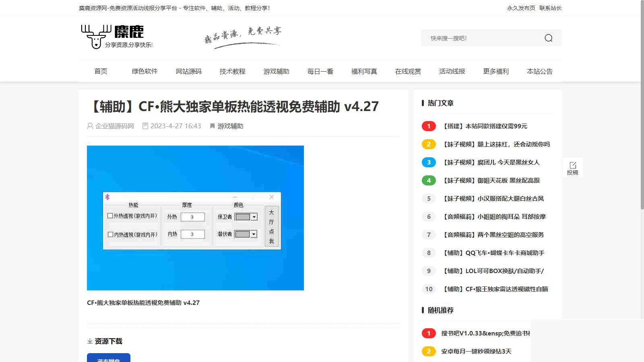Click the search magnifier icon
Image resolution: width=644 pixels, height=362 pixels.
click(548, 38)
